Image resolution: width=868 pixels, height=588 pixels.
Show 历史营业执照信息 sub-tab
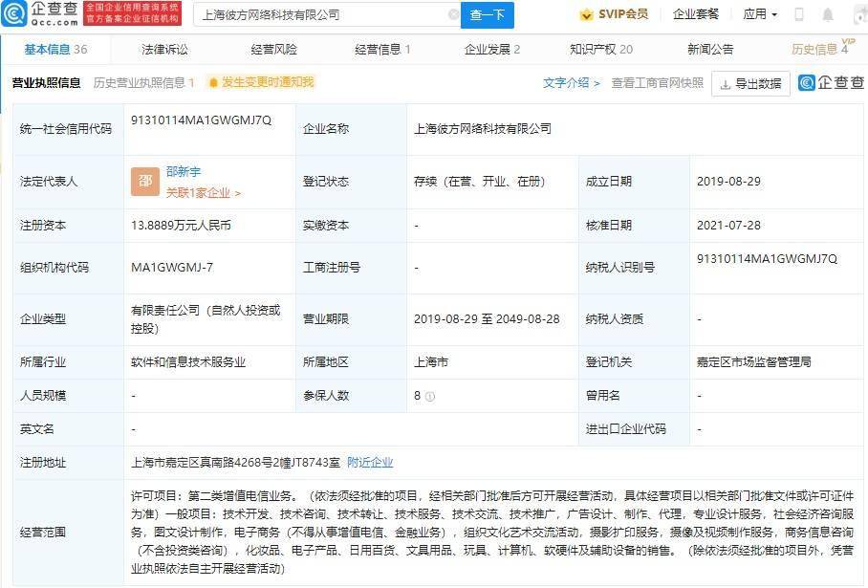pos(143,83)
